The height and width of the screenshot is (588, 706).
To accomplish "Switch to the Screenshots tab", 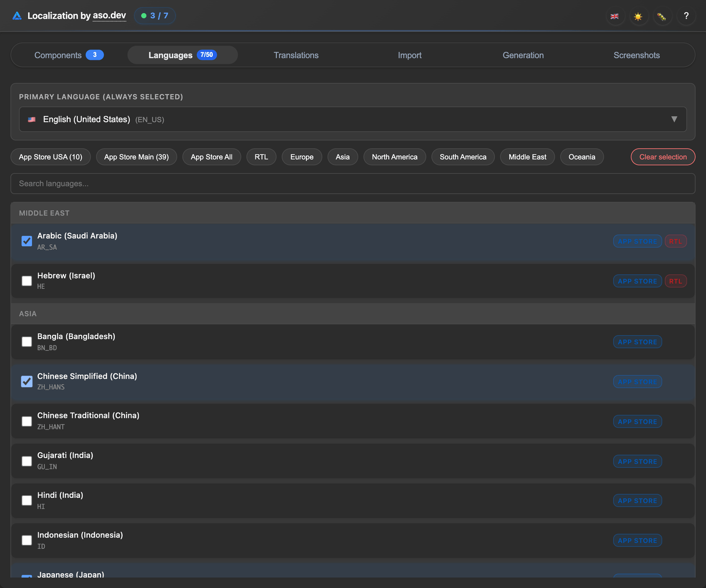I will click(x=636, y=55).
